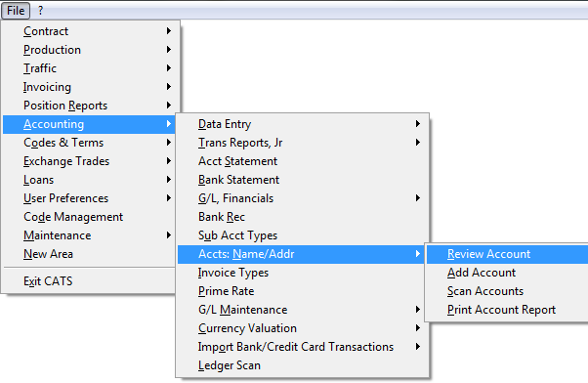Select Accts: Name/Addr entry
Screen dimensions: 588x383
[302, 254]
